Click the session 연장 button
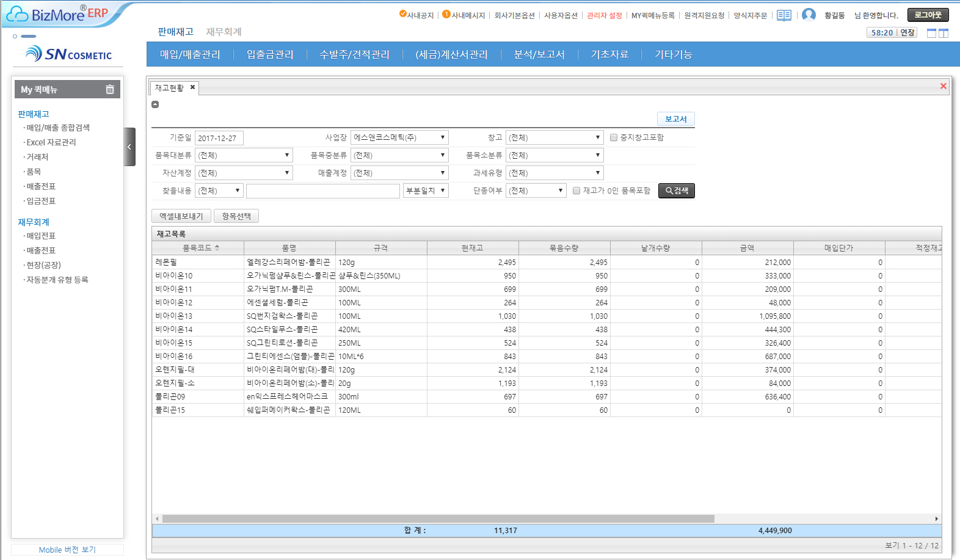960x560 pixels. point(907,32)
